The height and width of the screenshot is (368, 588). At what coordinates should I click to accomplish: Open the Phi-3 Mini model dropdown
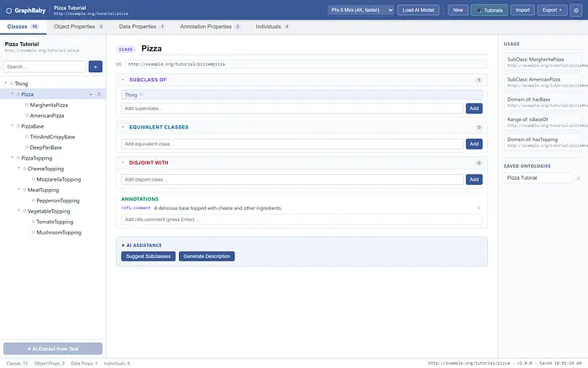(361, 10)
